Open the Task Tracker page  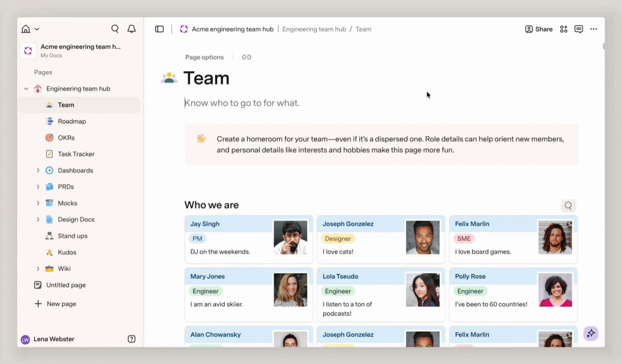click(76, 154)
